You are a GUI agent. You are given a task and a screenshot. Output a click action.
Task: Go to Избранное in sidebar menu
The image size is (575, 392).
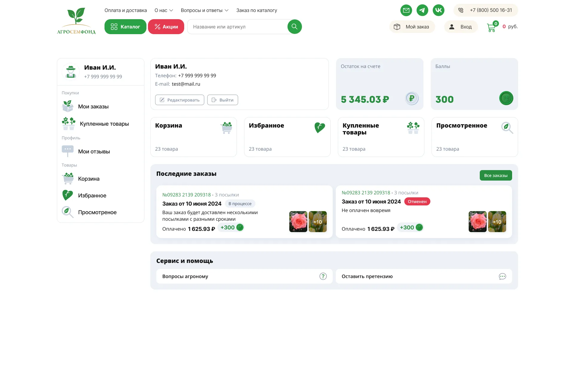[x=92, y=196]
